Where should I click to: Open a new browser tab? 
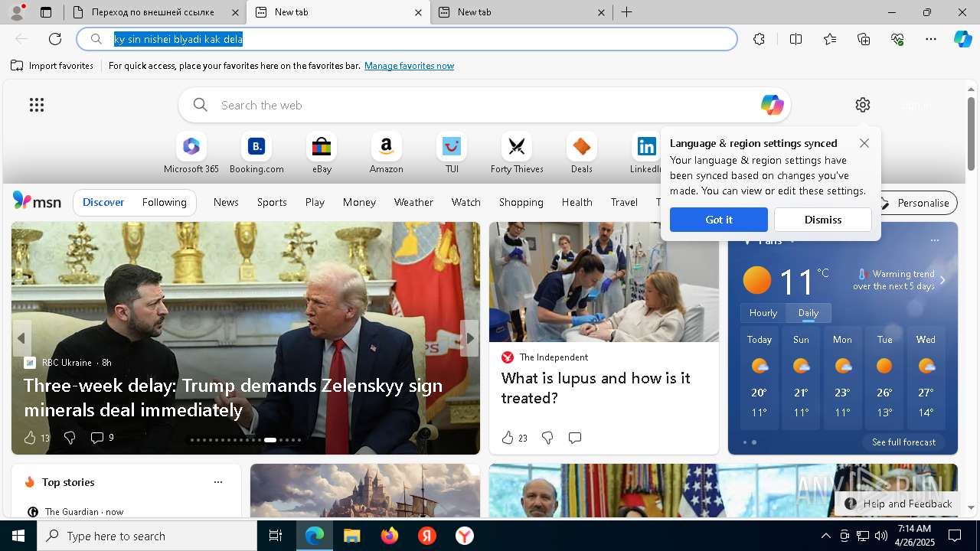tap(626, 12)
